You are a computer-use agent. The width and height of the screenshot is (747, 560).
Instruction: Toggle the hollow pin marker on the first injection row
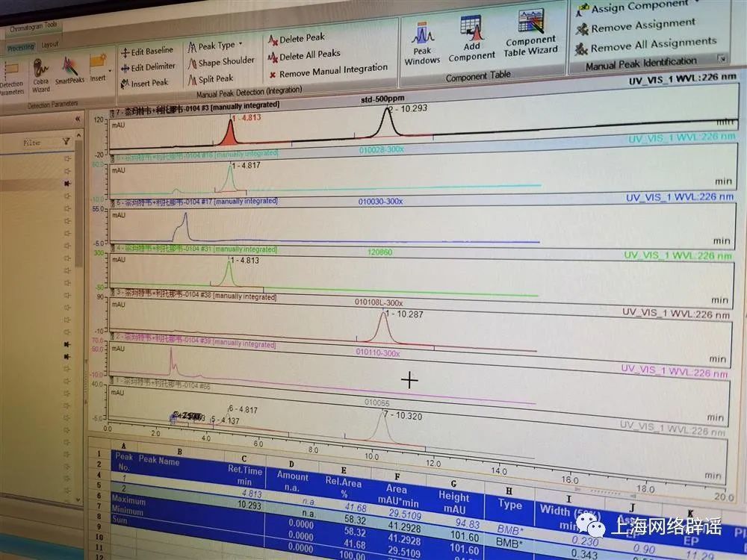67,158
